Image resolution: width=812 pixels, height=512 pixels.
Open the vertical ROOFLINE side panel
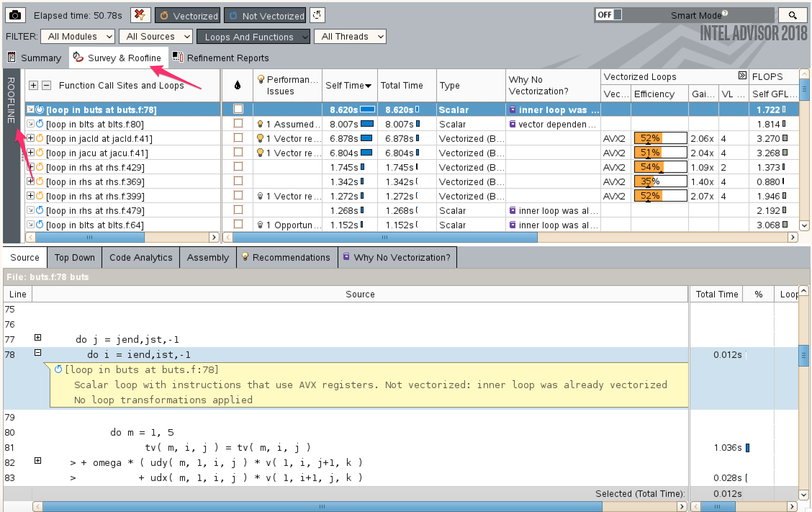11,156
